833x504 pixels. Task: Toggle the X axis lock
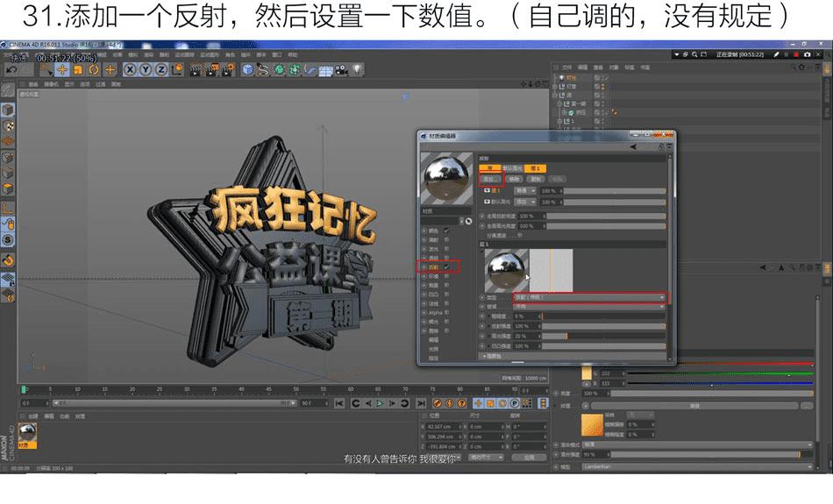tap(130, 69)
